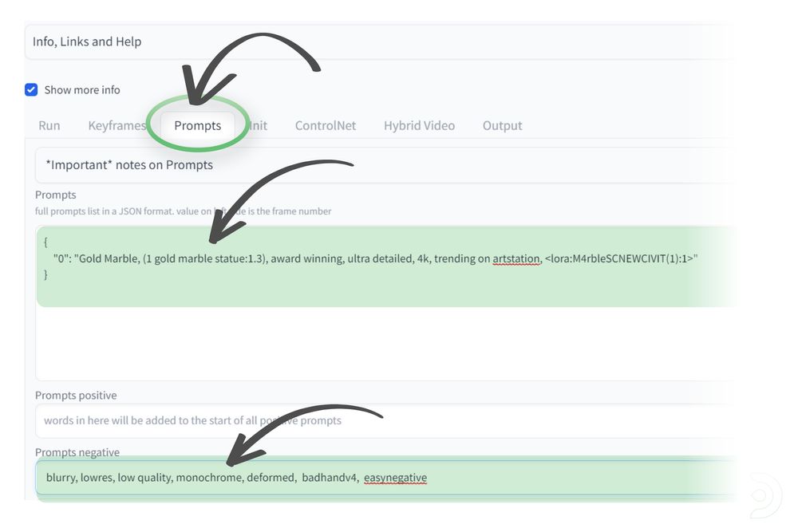
Task: Click the underlined word artstation in the prompt
Action: (x=516, y=258)
